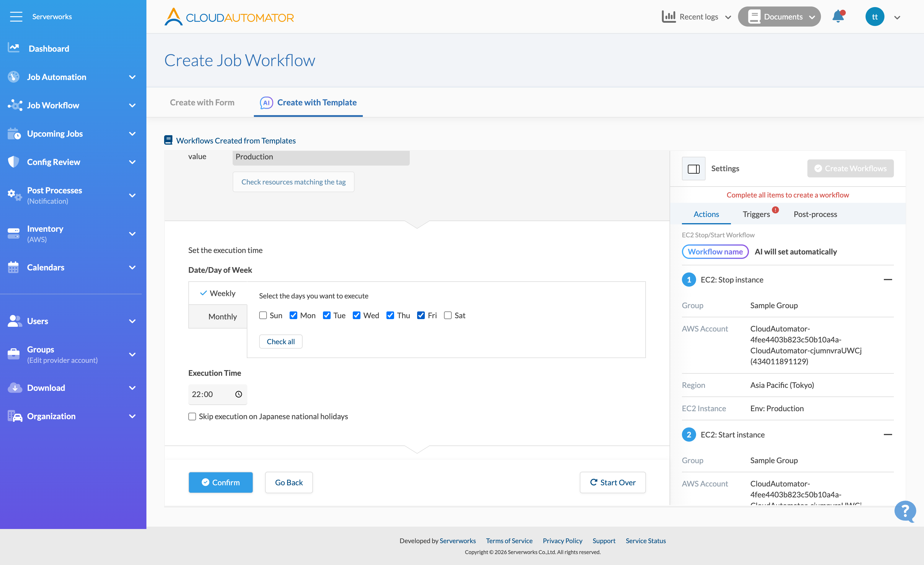Select Create with Template tab
924x565 pixels.
(308, 102)
